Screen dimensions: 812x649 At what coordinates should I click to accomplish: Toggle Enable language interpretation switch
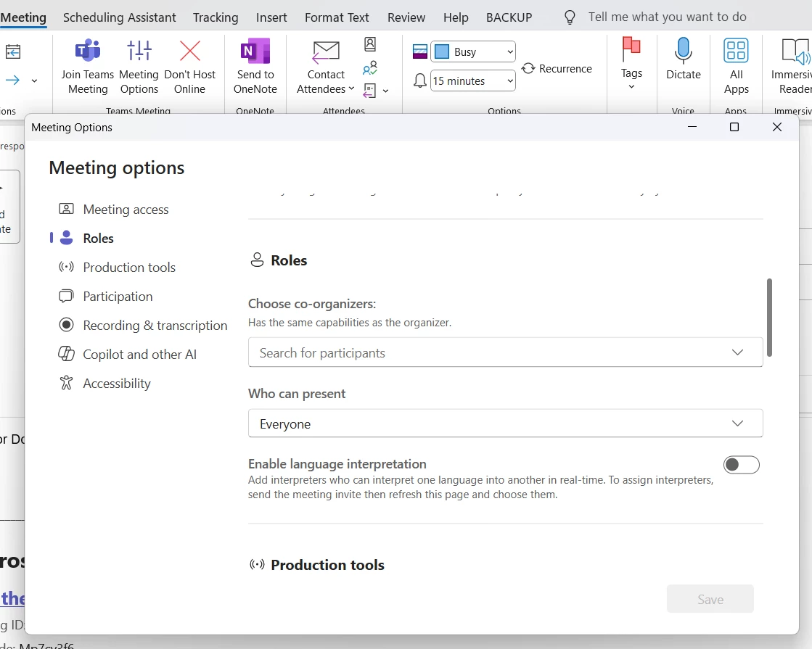[x=741, y=465]
